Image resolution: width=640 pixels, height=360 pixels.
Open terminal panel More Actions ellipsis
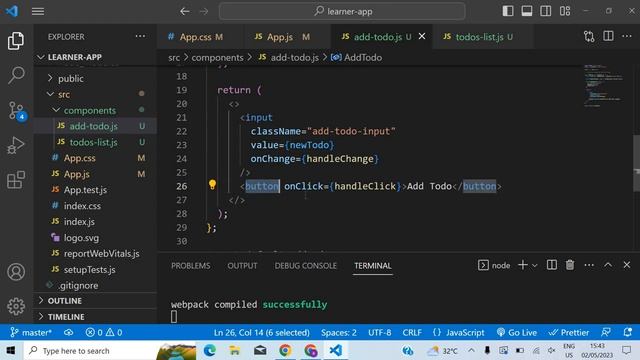coord(589,265)
